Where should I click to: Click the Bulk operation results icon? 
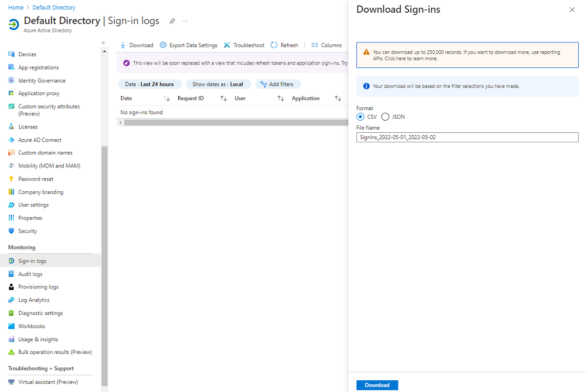coord(11,352)
